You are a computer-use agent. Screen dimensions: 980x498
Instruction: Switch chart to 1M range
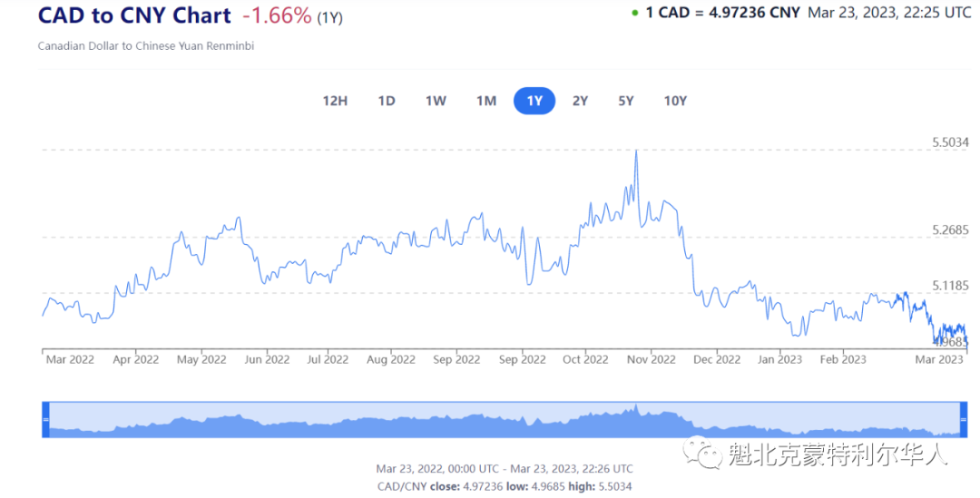[485, 101]
